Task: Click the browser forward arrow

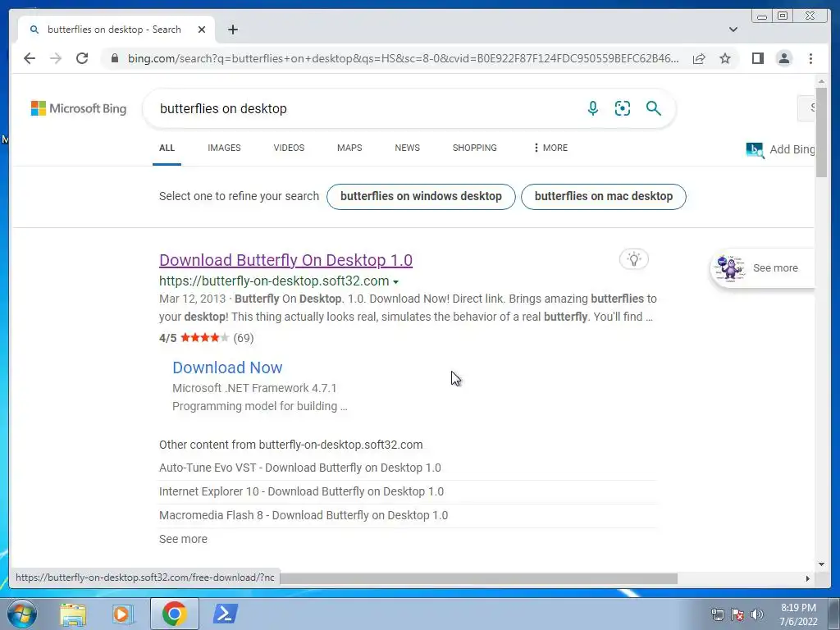Action: tap(56, 58)
